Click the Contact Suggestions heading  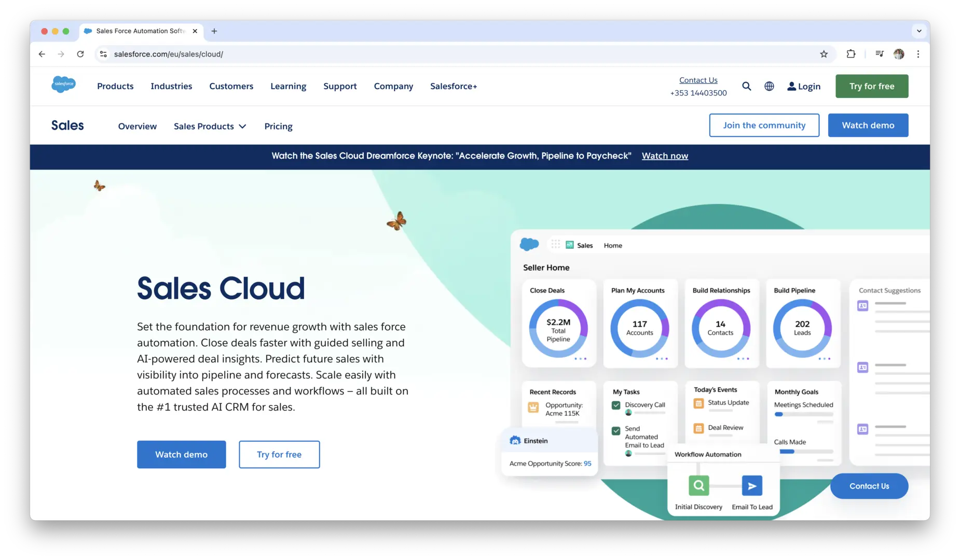tap(889, 290)
